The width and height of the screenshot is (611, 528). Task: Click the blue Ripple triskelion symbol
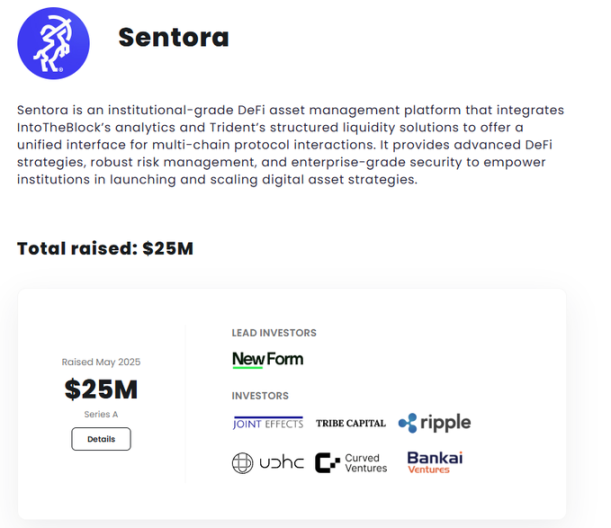point(408,423)
